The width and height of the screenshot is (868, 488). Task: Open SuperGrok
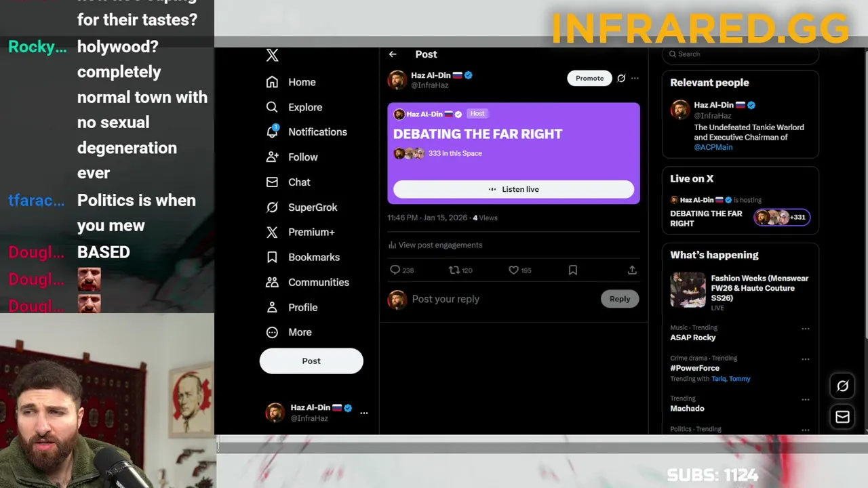301,207
